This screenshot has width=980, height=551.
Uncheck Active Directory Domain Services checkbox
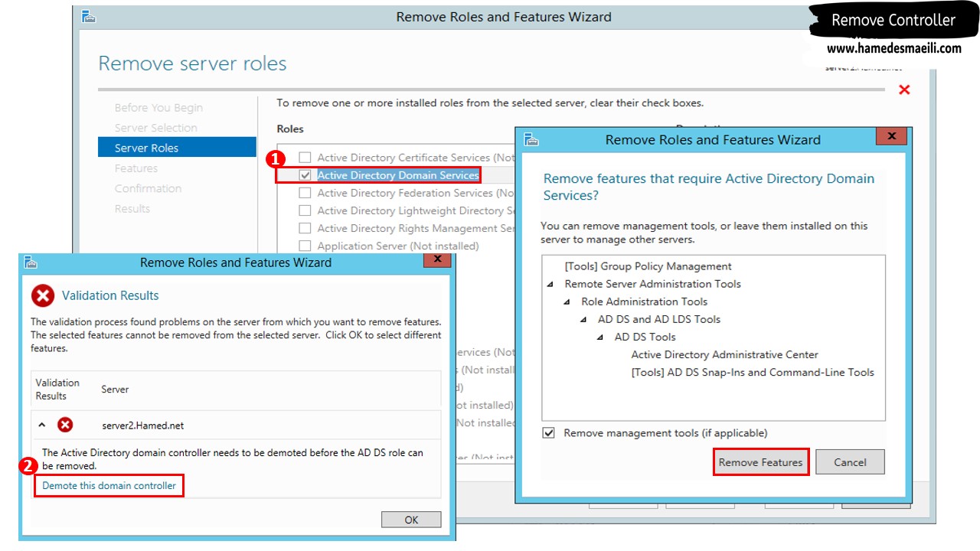(305, 175)
